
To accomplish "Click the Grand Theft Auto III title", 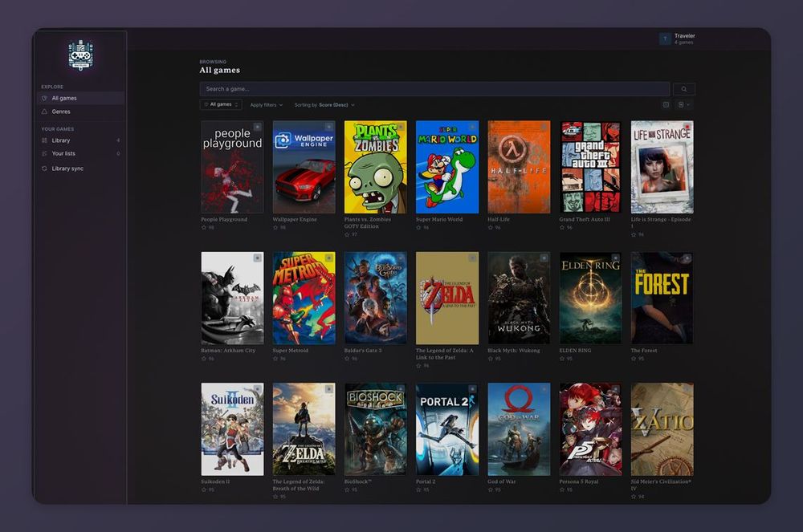I will 585,219.
